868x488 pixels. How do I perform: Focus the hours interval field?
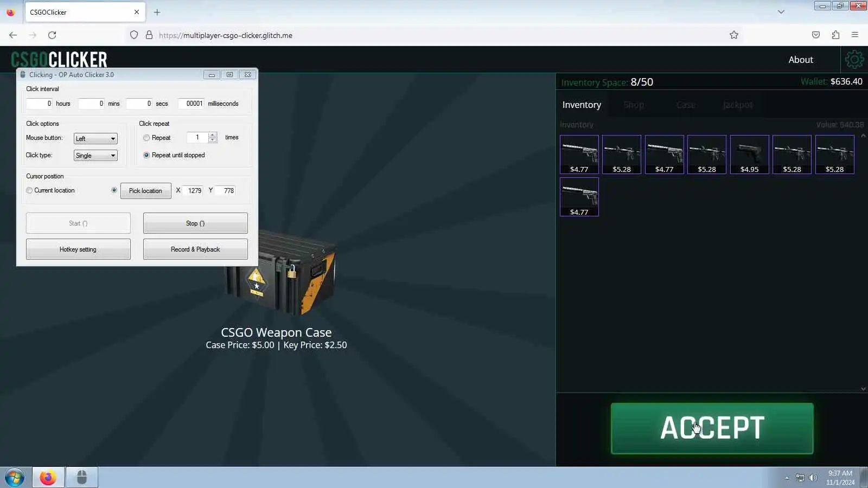[40, 104]
